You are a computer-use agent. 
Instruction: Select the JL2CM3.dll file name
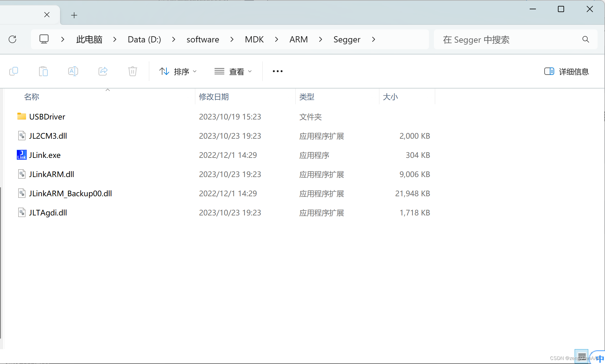click(x=48, y=136)
